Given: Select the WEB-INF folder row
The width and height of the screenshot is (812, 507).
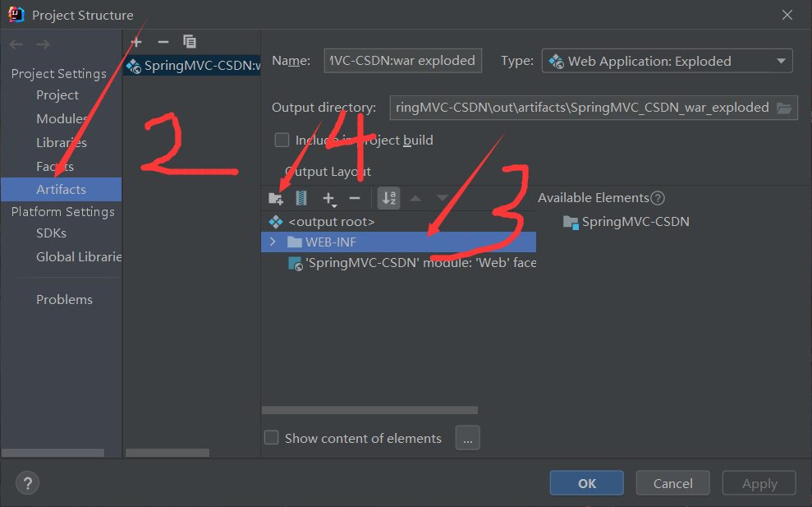Looking at the screenshot, I should pos(398,242).
